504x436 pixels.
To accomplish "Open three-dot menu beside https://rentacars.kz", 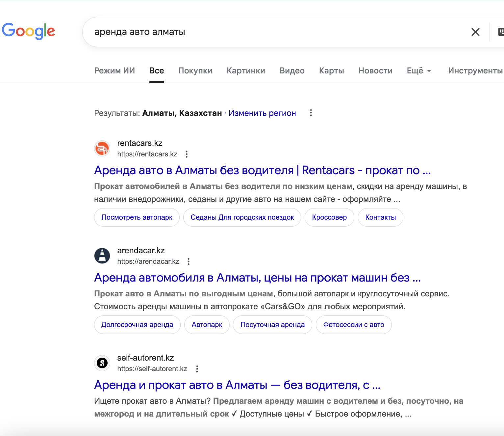I will coord(187,154).
